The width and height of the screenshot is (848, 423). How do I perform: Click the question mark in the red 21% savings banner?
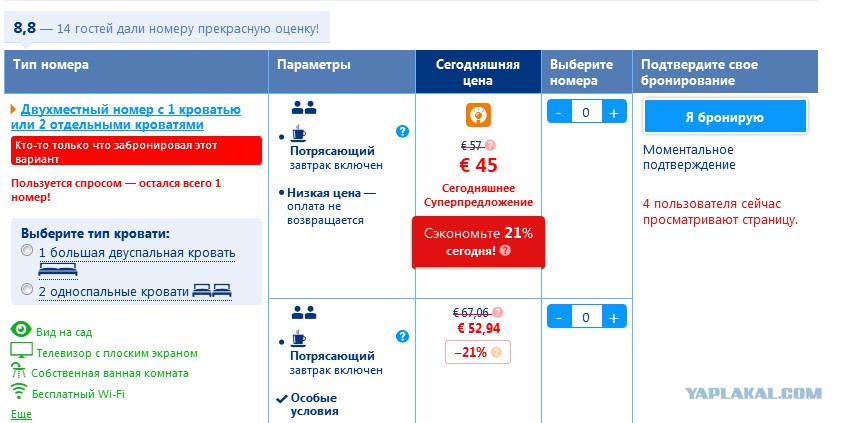coord(505,251)
